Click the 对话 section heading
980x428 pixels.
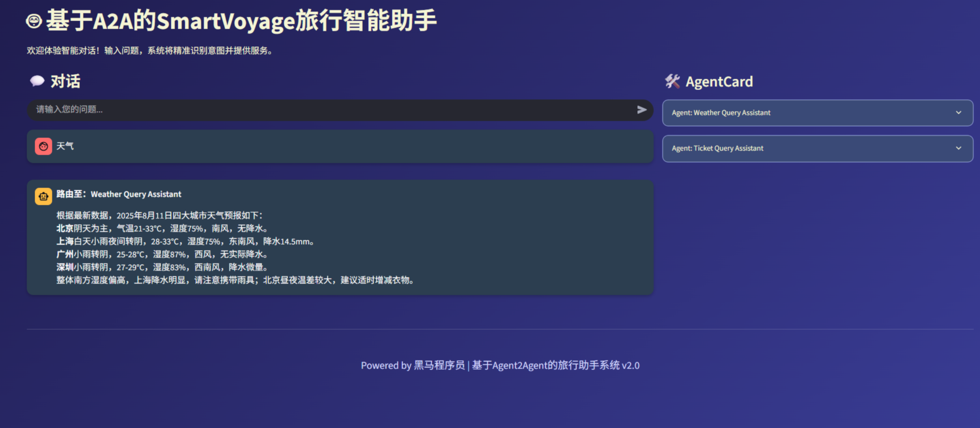click(65, 82)
